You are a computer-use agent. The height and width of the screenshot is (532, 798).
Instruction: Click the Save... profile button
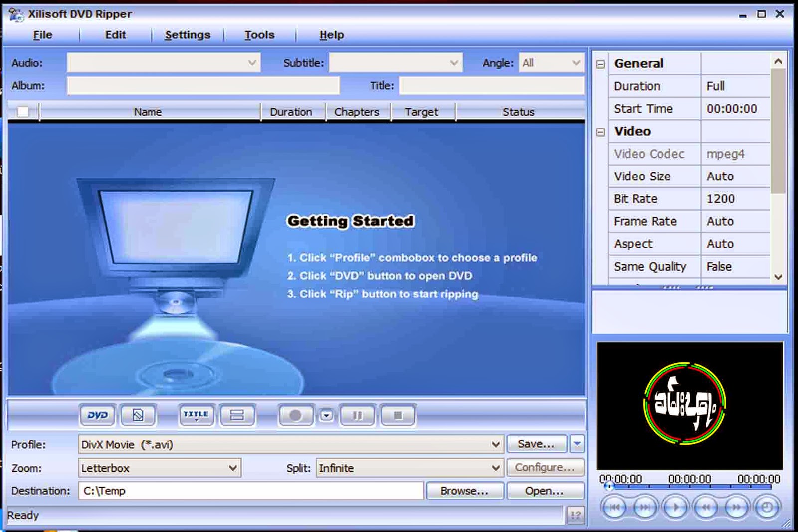[x=537, y=444]
